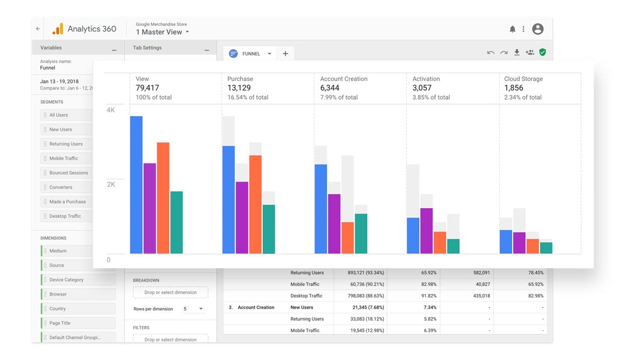
Task: Click the FUNNEL tab technique icon
Action: [233, 53]
